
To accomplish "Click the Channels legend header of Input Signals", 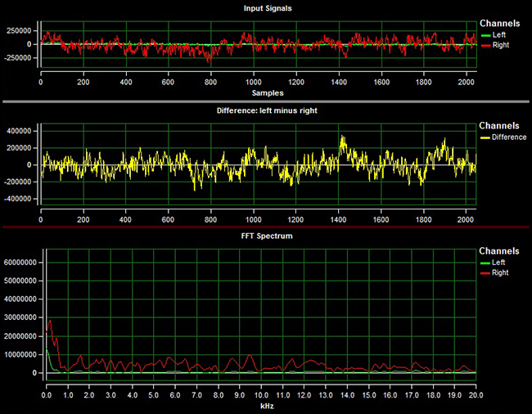I will click(498, 24).
